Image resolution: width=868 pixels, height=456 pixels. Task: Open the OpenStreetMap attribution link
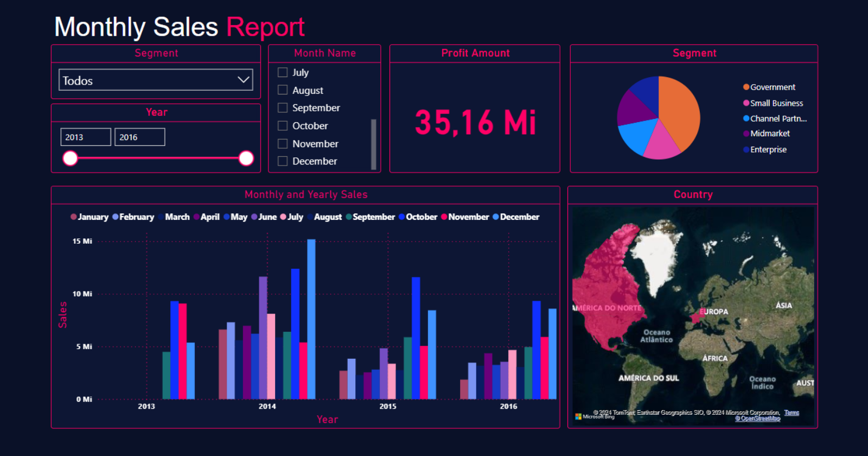757,419
